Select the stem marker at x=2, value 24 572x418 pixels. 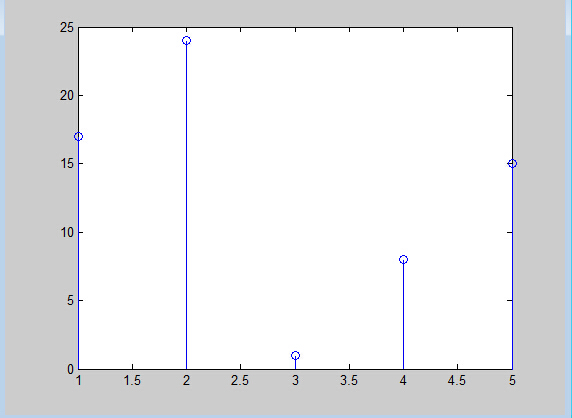[186, 40]
